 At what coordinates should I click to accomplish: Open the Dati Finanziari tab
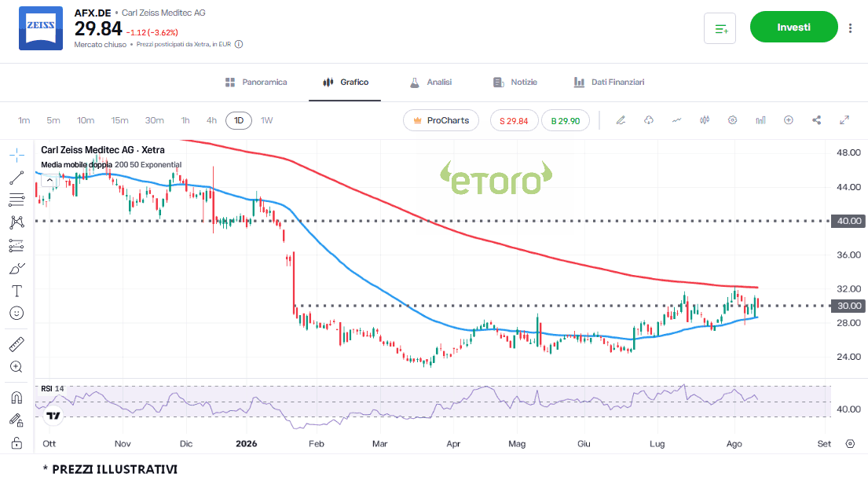click(x=610, y=82)
